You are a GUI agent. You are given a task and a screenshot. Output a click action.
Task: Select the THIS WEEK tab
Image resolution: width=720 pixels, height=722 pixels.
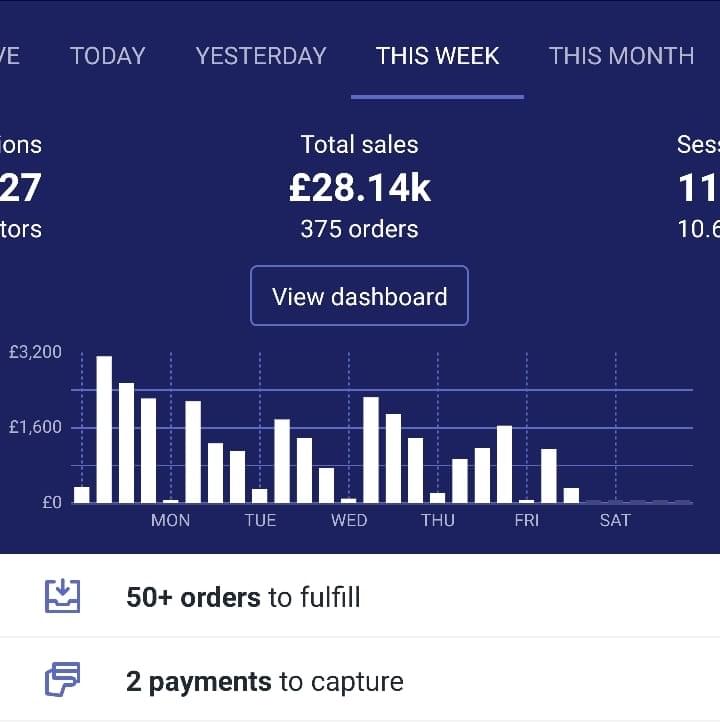click(437, 56)
